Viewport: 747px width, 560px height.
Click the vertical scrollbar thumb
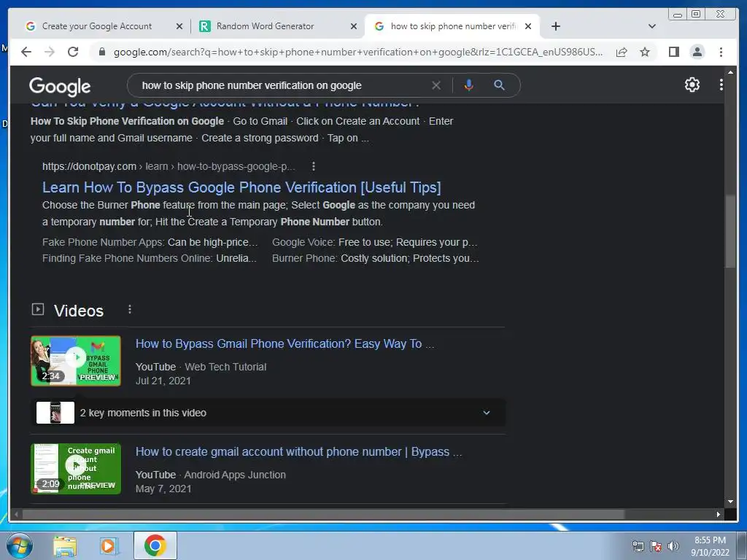click(729, 231)
